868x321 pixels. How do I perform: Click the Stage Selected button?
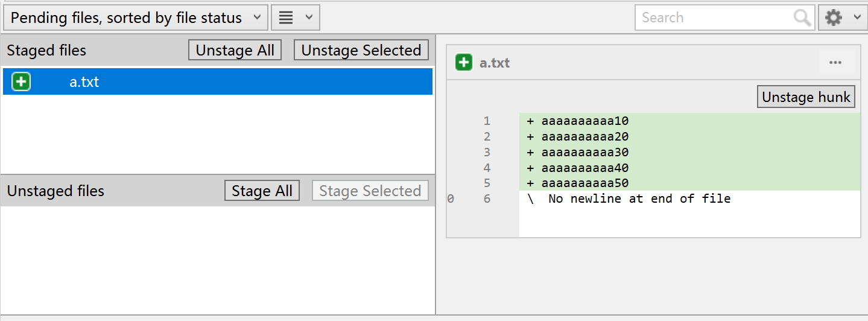coord(370,191)
